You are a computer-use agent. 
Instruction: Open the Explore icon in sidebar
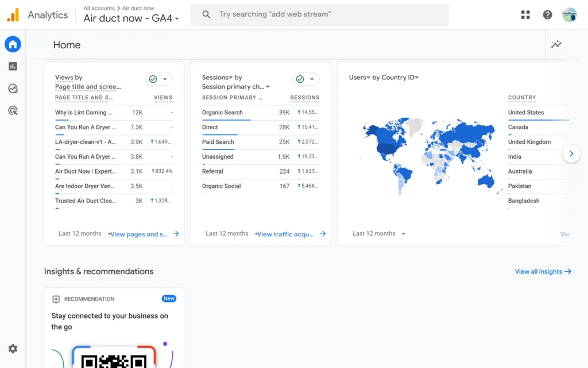(x=13, y=89)
